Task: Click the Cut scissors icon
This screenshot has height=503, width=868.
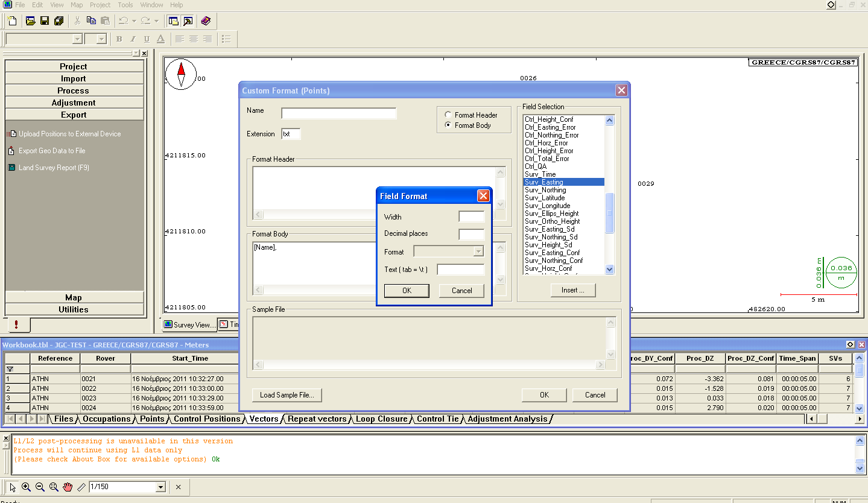Action: (77, 21)
